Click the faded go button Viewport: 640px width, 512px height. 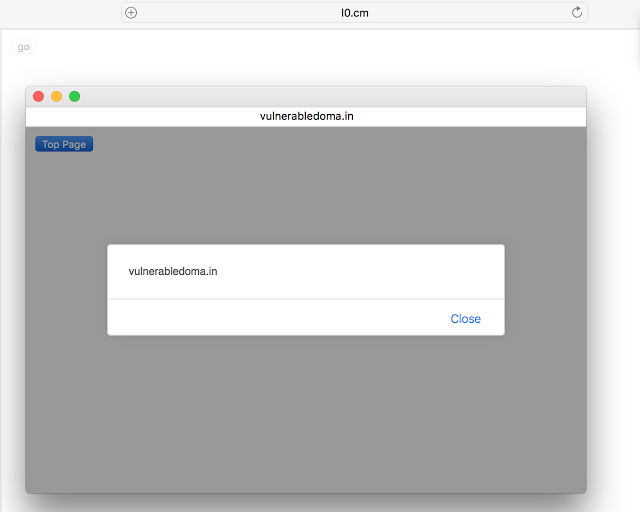click(23, 47)
